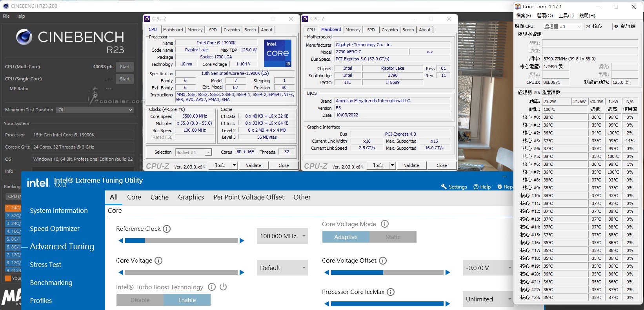Set Turbo Boost Technology to Enable

click(187, 300)
